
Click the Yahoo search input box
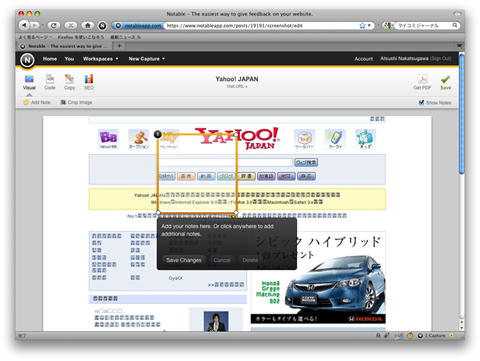pos(225,162)
